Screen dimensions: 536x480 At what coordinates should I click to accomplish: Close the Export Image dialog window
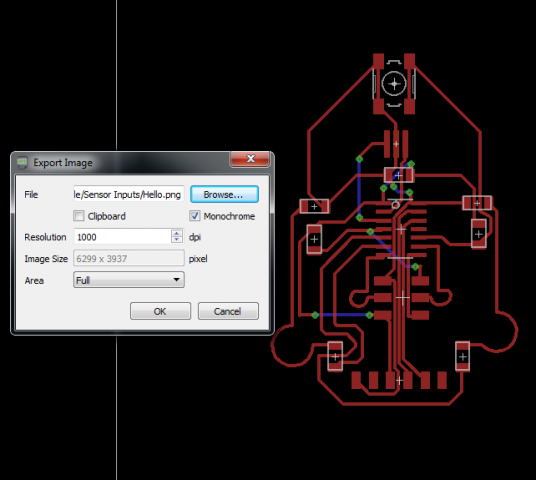point(251,159)
